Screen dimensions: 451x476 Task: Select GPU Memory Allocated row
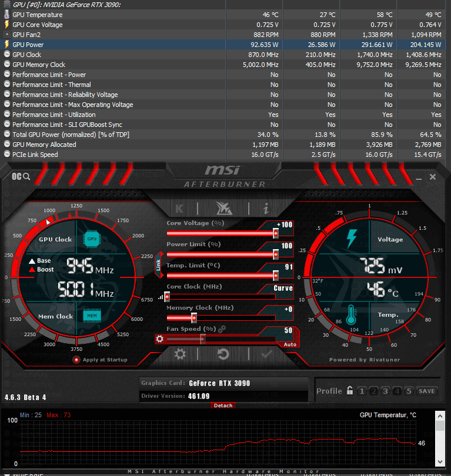pyautogui.click(x=223, y=145)
